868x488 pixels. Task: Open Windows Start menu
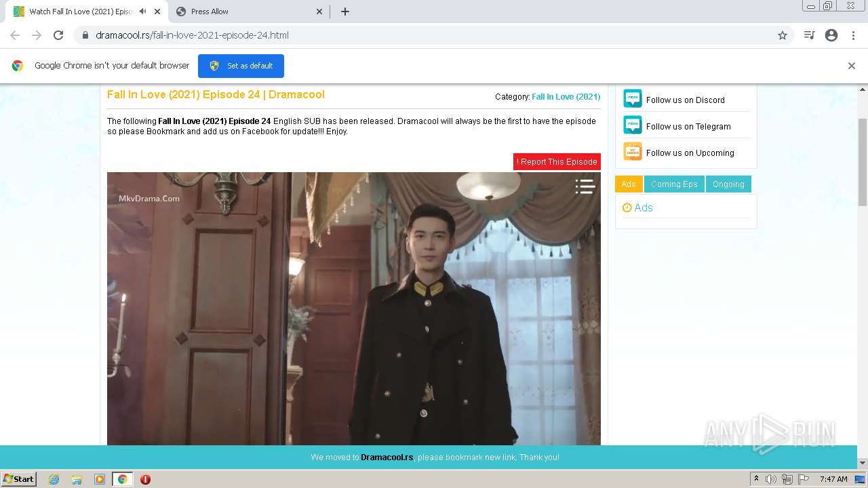pos(19,479)
